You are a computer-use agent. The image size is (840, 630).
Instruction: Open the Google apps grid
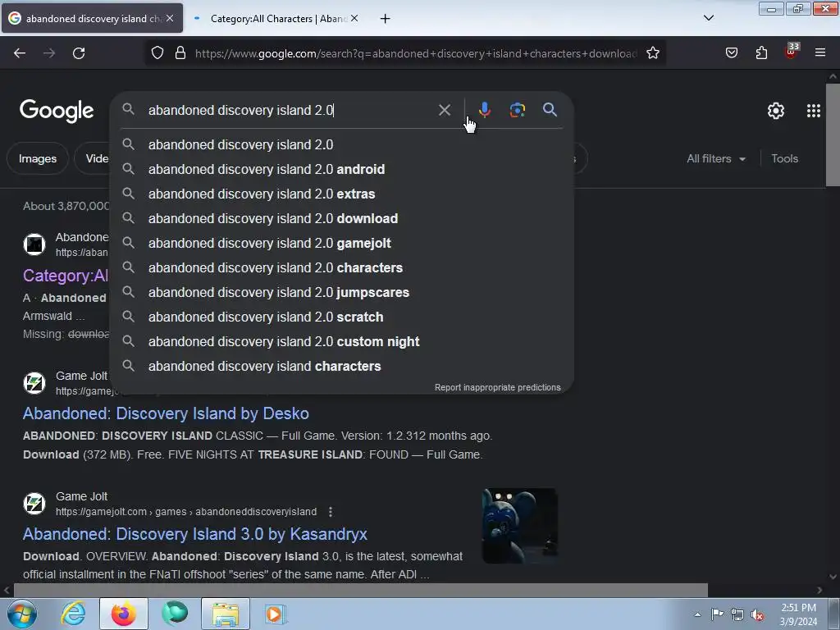pyautogui.click(x=813, y=111)
